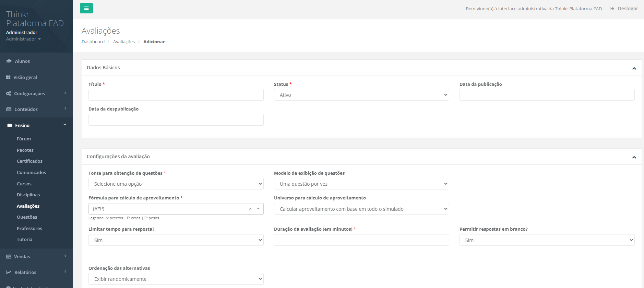The width and height of the screenshot is (644, 288).
Task: Open the Certificados submenu item
Action: tap(29, 161)
